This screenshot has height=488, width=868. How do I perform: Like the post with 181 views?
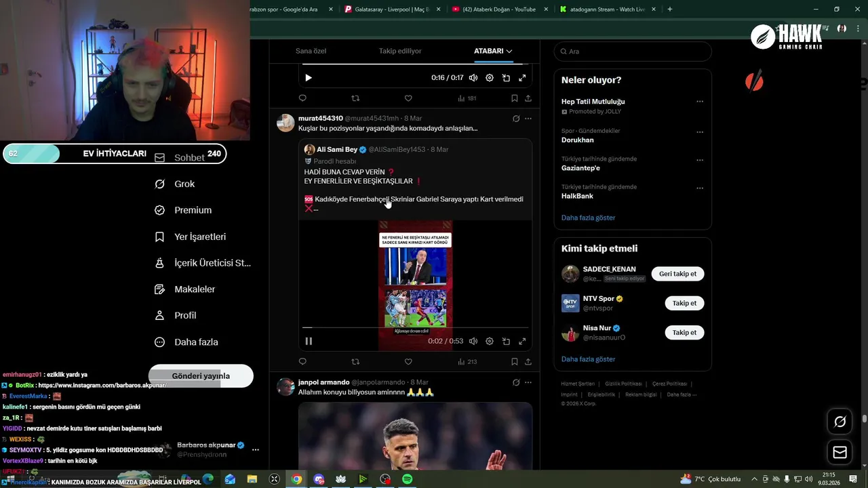[x=408, y=98]
